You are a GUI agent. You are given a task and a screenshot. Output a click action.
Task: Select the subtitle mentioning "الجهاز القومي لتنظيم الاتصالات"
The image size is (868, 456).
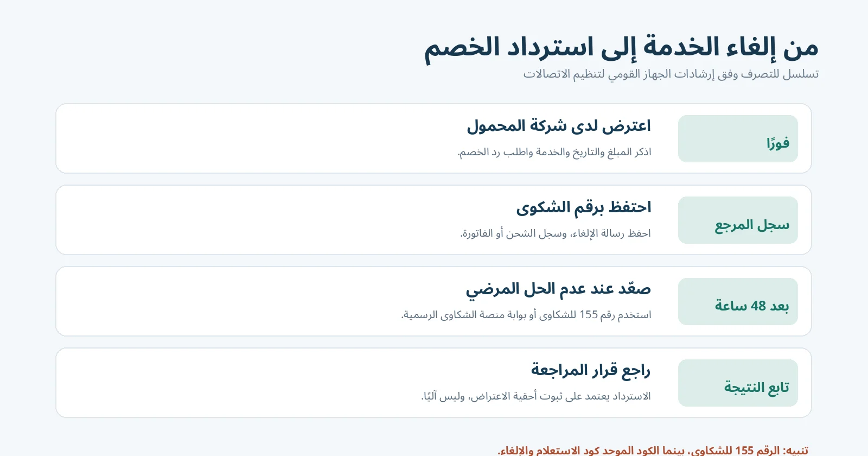coord(671,74)
